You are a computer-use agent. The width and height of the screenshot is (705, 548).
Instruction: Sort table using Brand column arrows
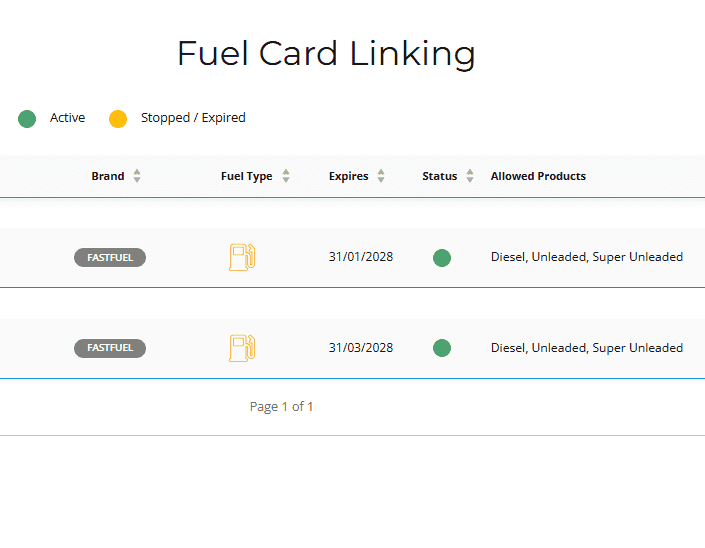(137, 176)
